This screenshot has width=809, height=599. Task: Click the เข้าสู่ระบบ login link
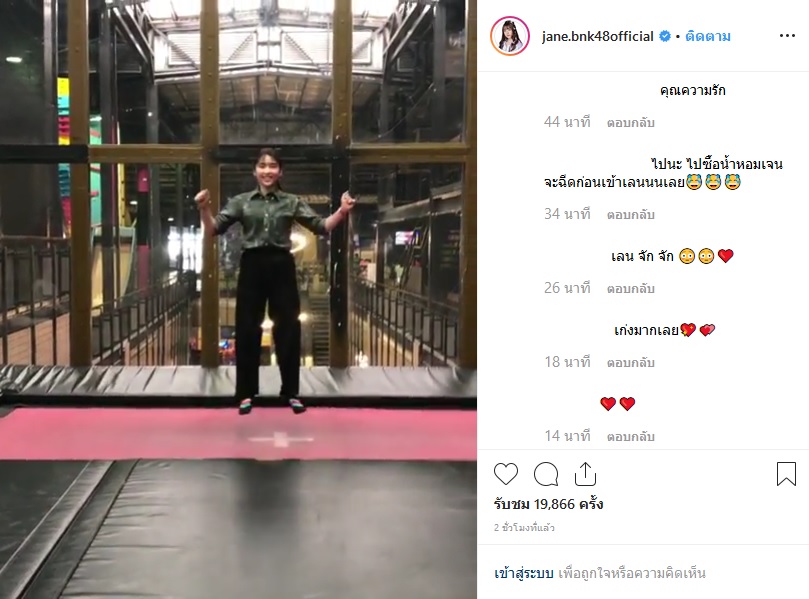[524, 573]
